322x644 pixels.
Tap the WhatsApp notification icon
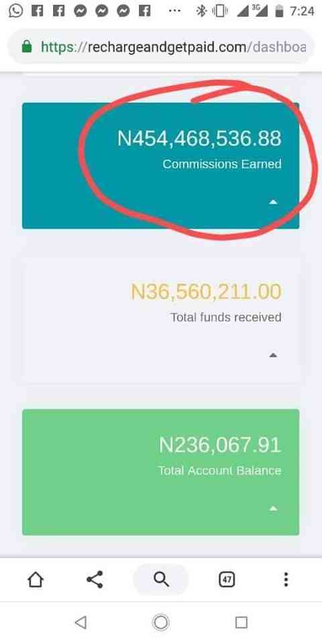(x=15, y=10)
